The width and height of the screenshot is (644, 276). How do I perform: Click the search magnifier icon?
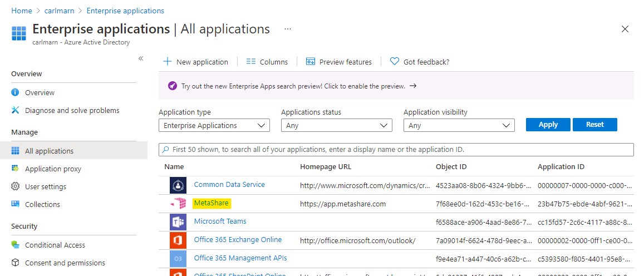point(165,150)
